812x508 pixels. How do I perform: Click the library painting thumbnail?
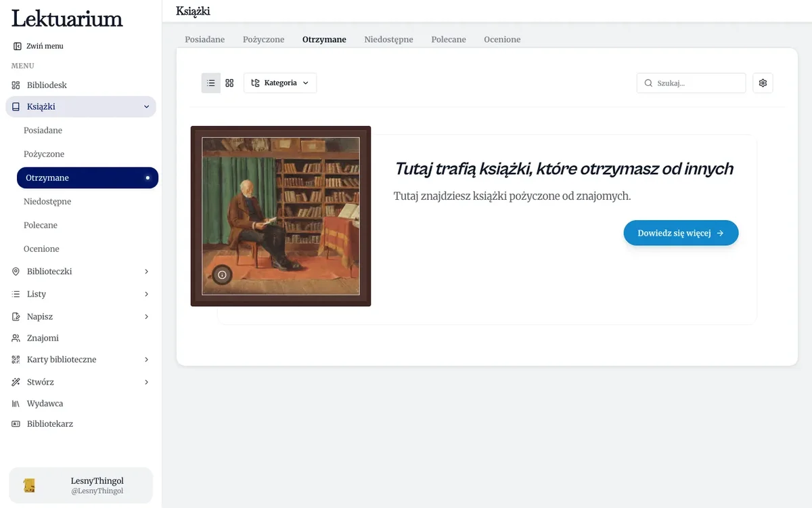281,216
